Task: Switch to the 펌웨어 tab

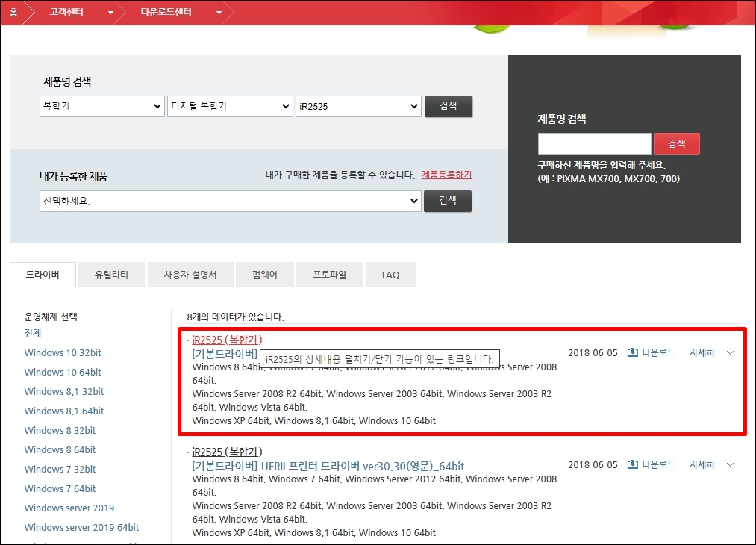Action: tap(265, 275)
